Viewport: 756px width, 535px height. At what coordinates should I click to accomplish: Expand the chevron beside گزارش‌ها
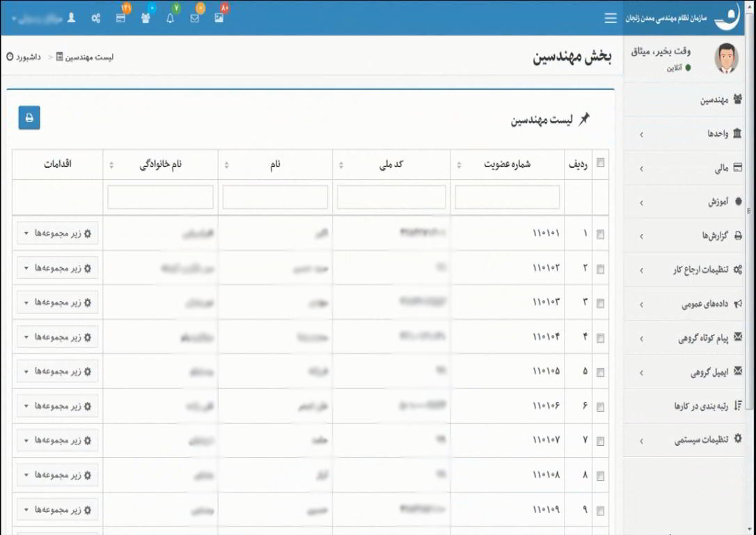point(641,236)
